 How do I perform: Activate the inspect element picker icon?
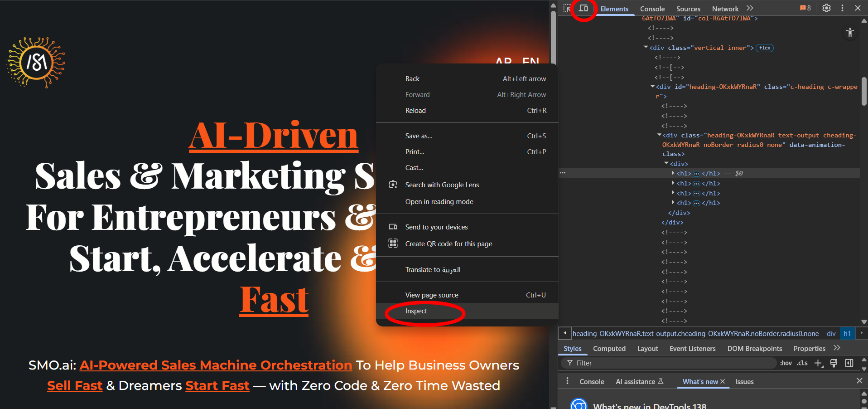click(567, 8)
